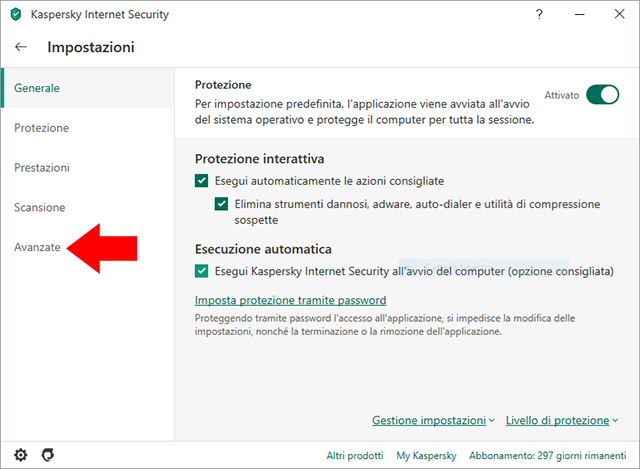Click Imposta protezione tramite password link

tap(290, 300)
